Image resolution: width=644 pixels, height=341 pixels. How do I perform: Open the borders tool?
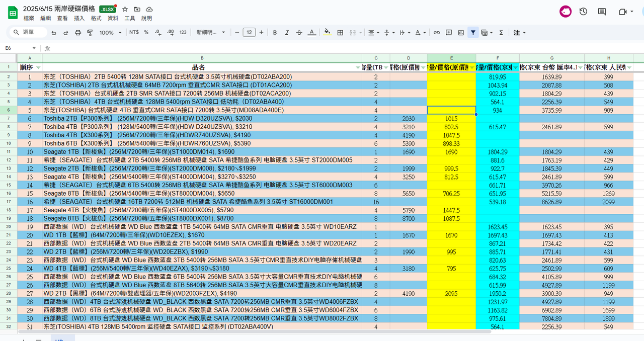coord(340,32)
